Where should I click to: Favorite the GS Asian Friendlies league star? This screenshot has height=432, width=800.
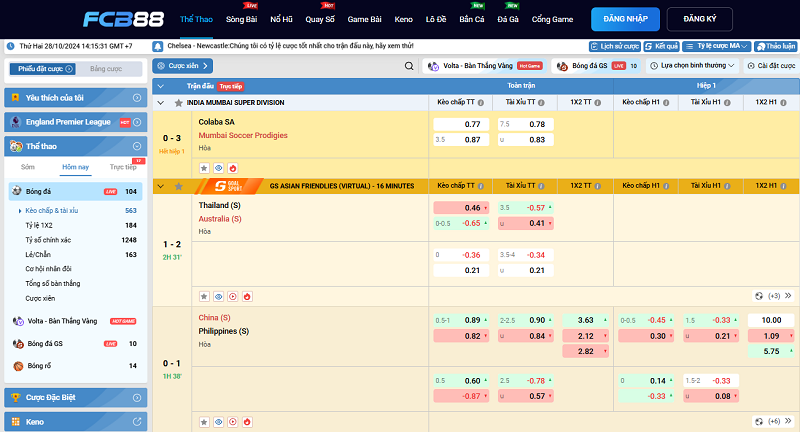(x=178, y=186)
